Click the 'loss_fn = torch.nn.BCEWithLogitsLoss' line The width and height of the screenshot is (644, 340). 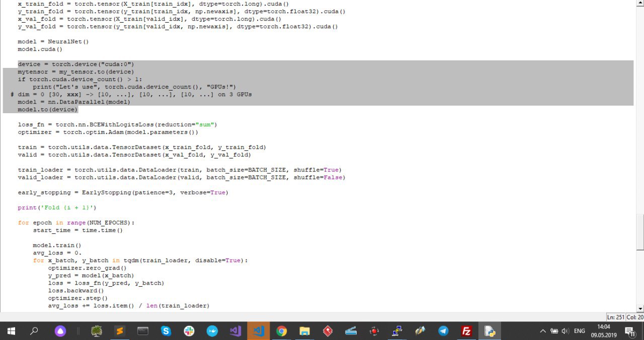point(118,125)
